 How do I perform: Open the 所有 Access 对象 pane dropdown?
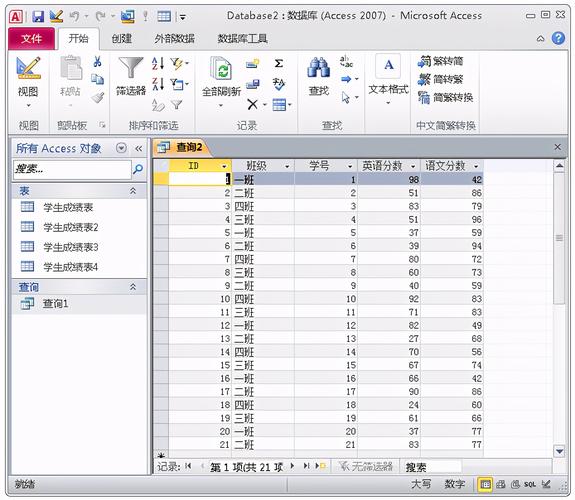pos(121,148)
